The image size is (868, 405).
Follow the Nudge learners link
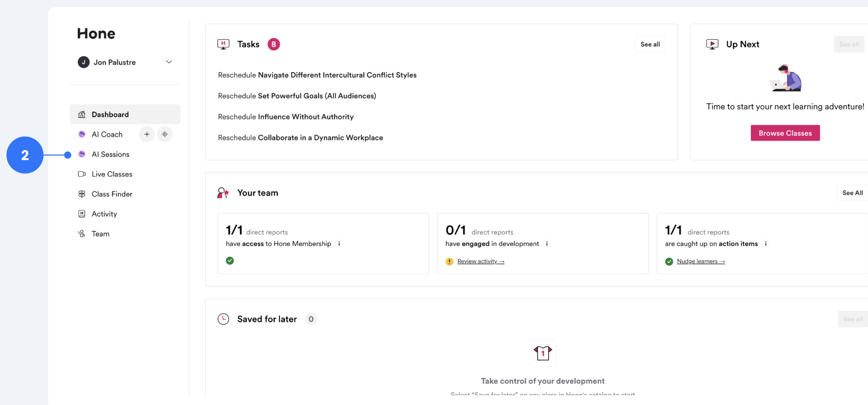pyautogui.click(x=700, y=261)
